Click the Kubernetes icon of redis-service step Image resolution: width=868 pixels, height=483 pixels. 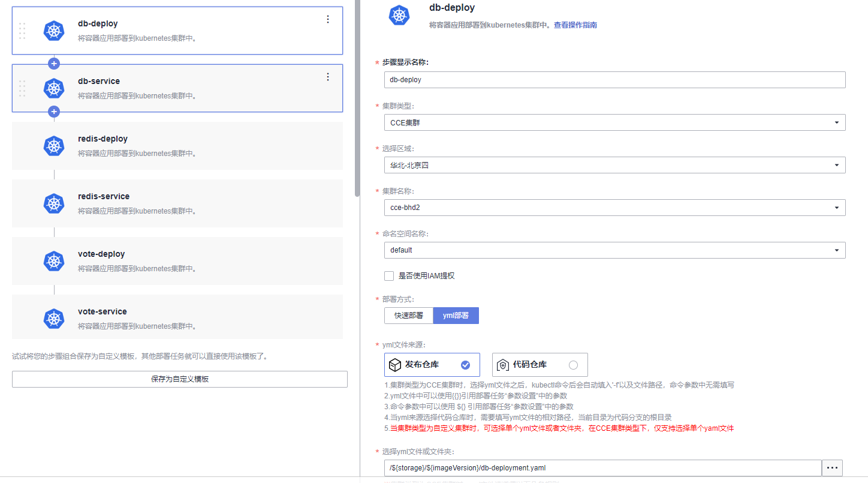coord(54,203)
